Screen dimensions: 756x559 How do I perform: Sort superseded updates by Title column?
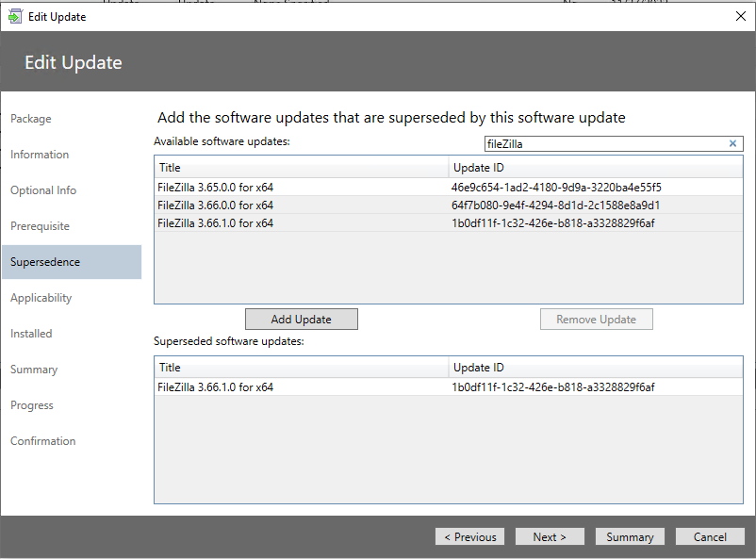click(302, 367)
